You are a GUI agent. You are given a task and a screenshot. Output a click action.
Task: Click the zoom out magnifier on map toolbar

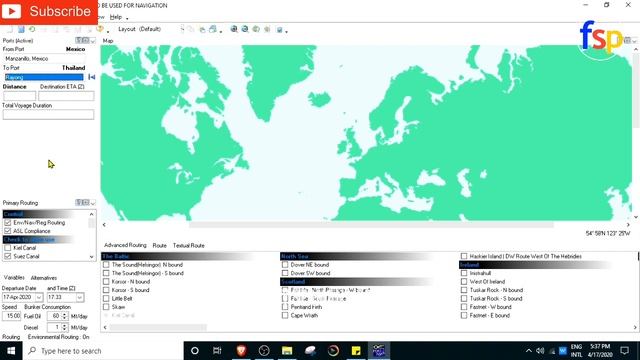coord(245,29)
